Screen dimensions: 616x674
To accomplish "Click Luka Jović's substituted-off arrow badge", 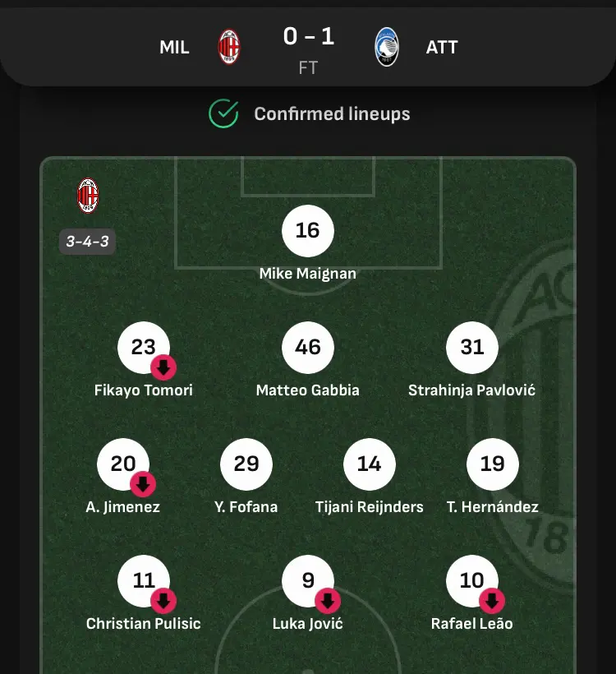I will pos(328,601).
